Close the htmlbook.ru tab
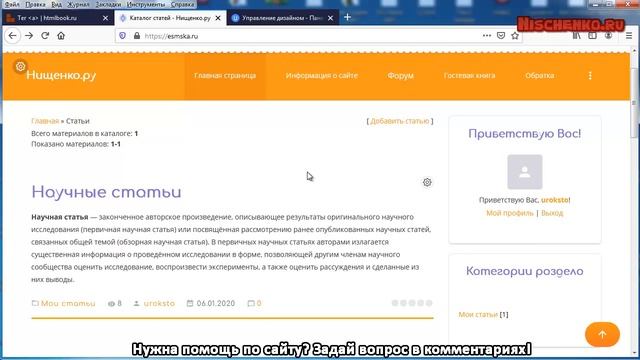Screen dimensions: 640x360 [x=105, y=18]
